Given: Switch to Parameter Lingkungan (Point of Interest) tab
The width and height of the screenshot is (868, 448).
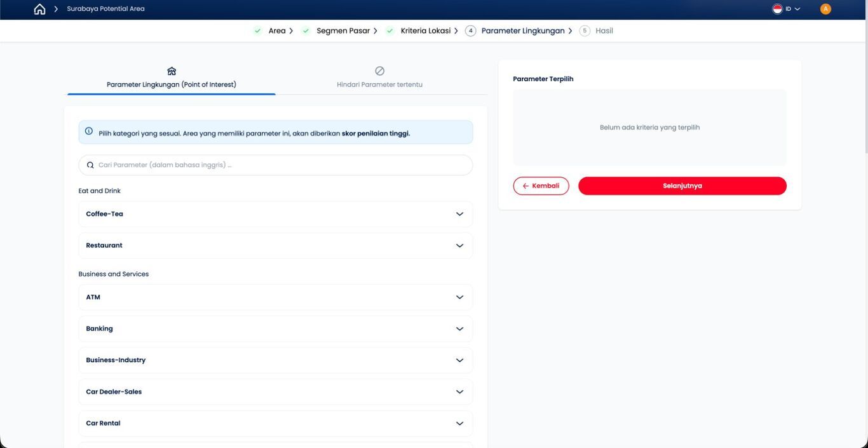Looking at the screenshot, I should (172, 78).
